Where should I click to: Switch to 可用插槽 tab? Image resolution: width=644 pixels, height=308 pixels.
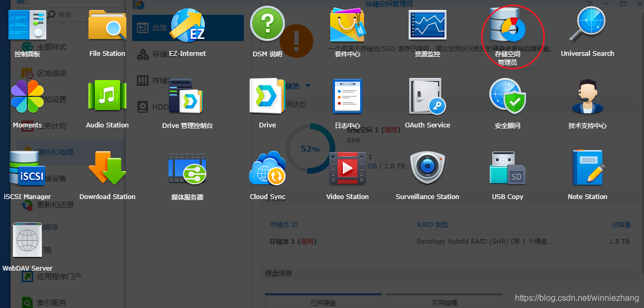point(444,301)
